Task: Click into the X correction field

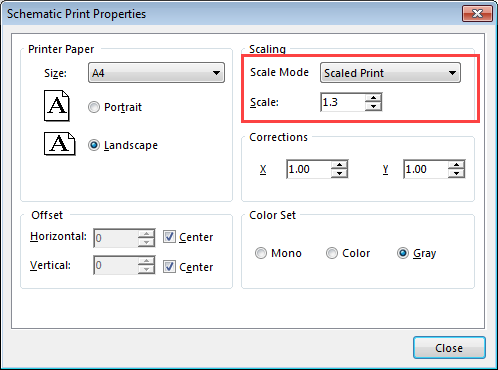Action: click(309, 169)
